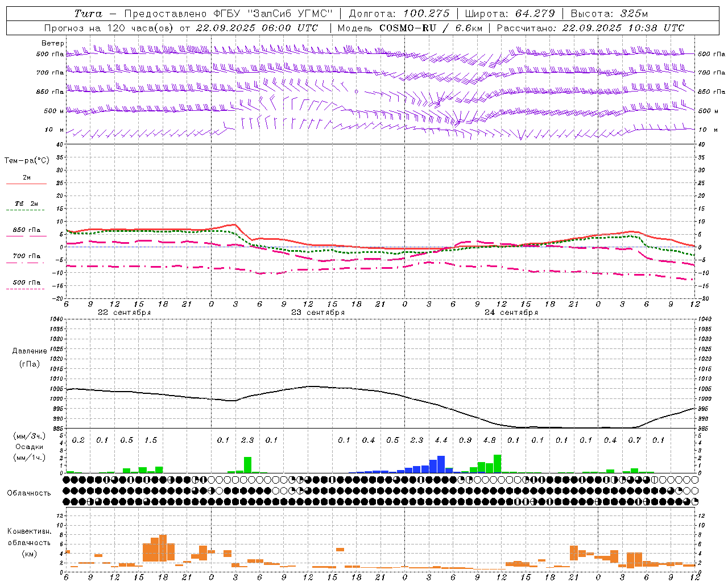This screenshot has width=728, height=582.
Task: Click the "(мм/3ч.)" units label
Action: click(x=29, y=436)
